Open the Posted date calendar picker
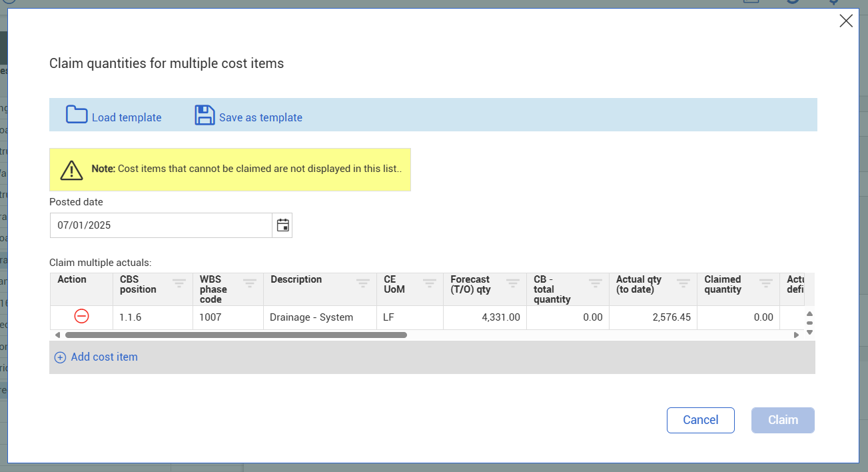This screenshot has width=868, height=472. 282,225
